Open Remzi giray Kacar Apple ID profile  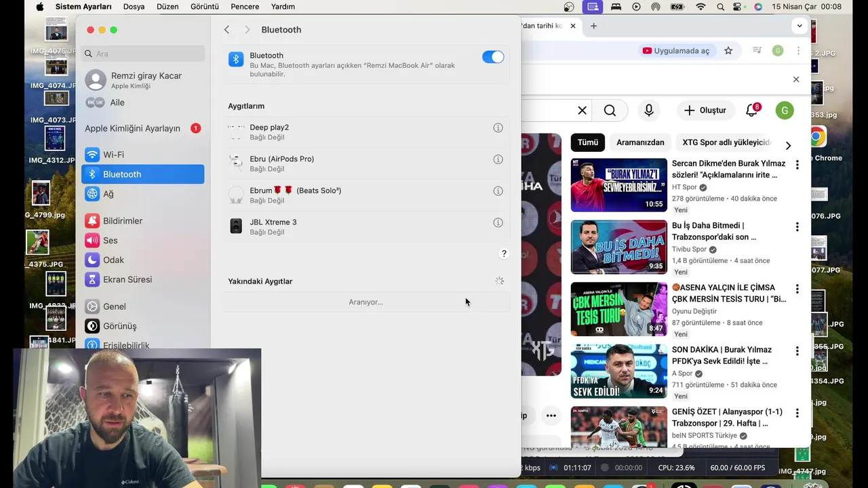[142, 79]
